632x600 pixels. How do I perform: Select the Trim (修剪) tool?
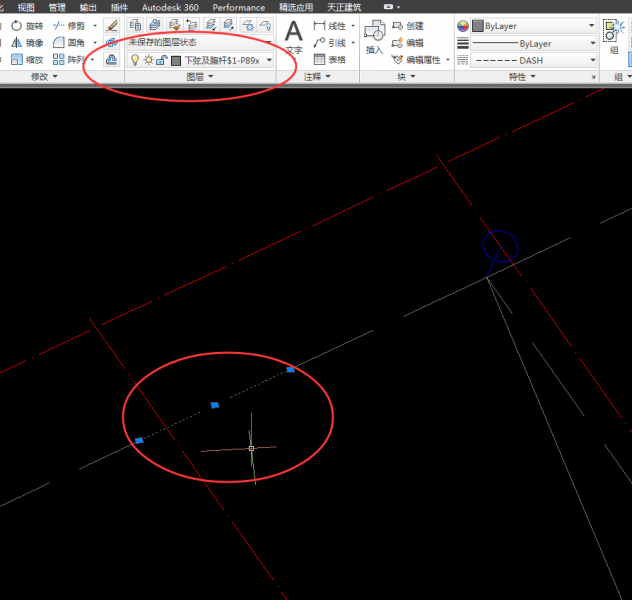coord(69,26)
